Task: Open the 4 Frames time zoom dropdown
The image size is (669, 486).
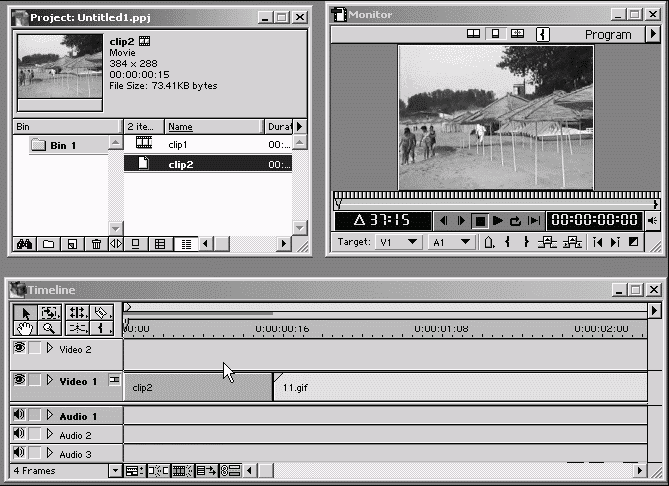Action: pyautogui.click(x=115, y=470)
